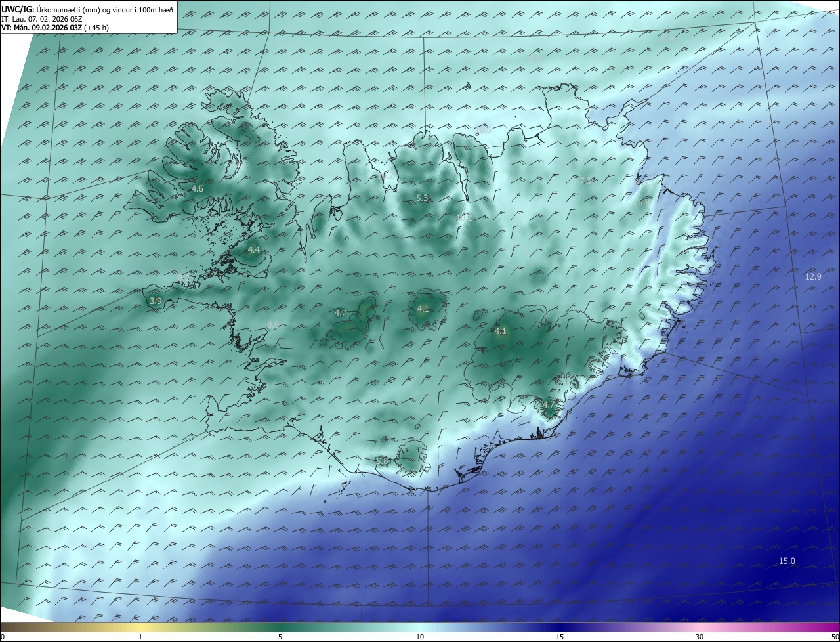This screenshot has width=840, height=642.
Task: Click the 5.3 value on Tröllaskagi in the north
Action: tap(422, 198)
